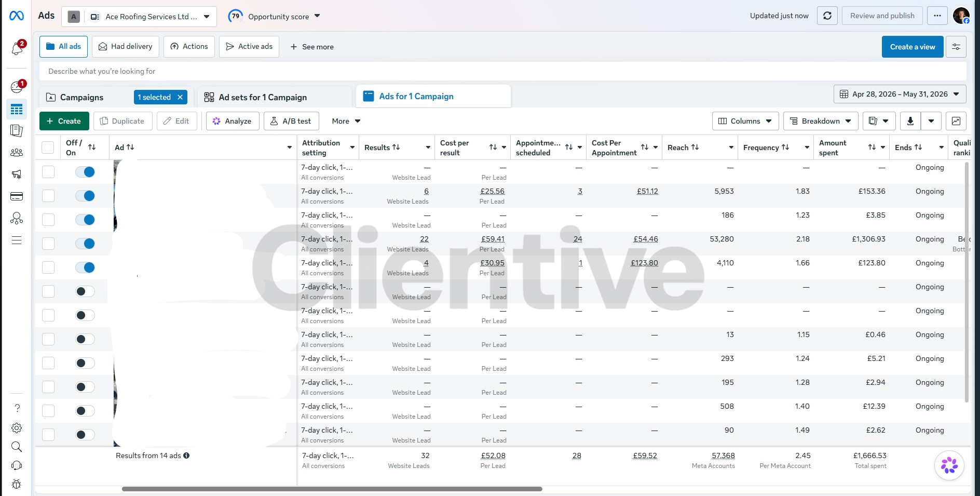Viewport: 980px width, 496px height.
Task: Sort by Results column arrows
Action: coord(396,148)
